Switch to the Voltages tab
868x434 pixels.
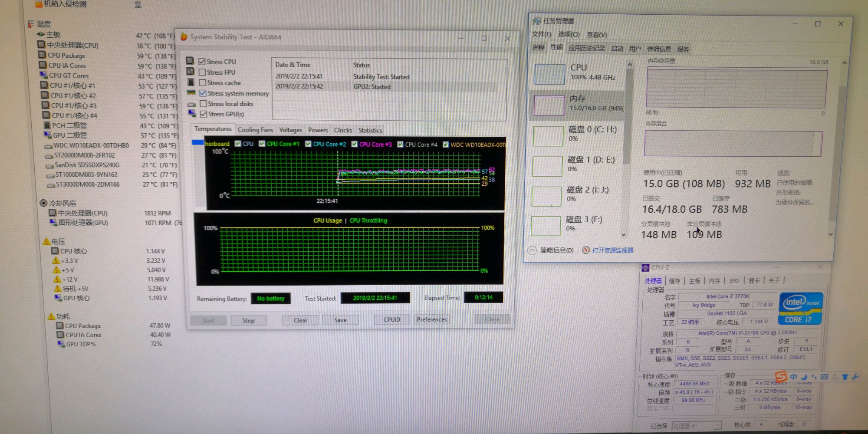point(290,130)
